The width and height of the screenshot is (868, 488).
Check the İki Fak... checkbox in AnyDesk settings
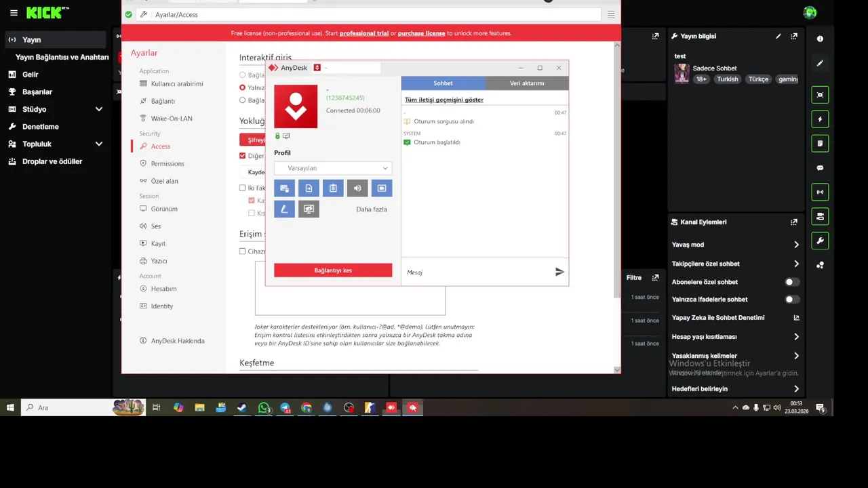click(242, 188)
